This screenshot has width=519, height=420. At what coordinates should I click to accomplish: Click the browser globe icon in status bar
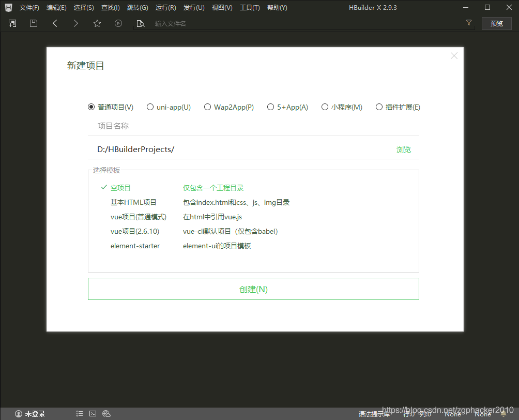point(106,414)
